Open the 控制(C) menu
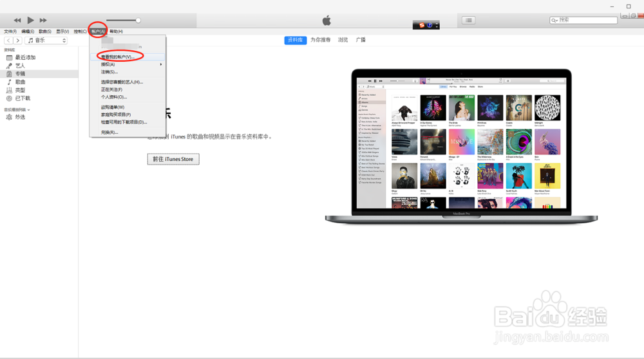The image size is (644, 359). (80, 31)
